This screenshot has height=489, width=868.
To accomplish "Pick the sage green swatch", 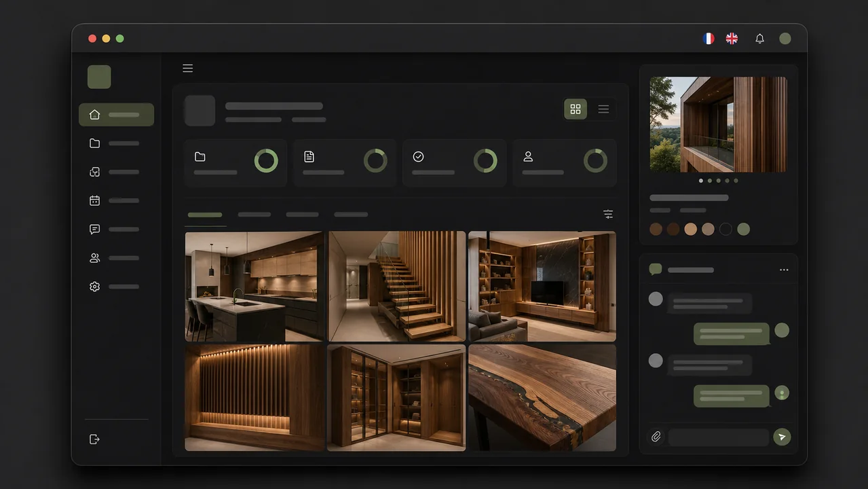I will 744,229.
